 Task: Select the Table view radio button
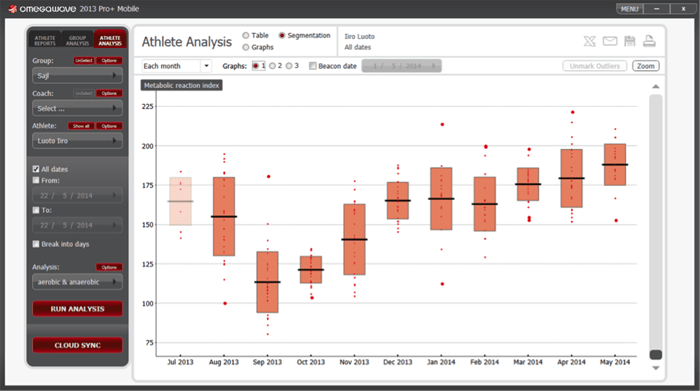[x=246, y=35]
